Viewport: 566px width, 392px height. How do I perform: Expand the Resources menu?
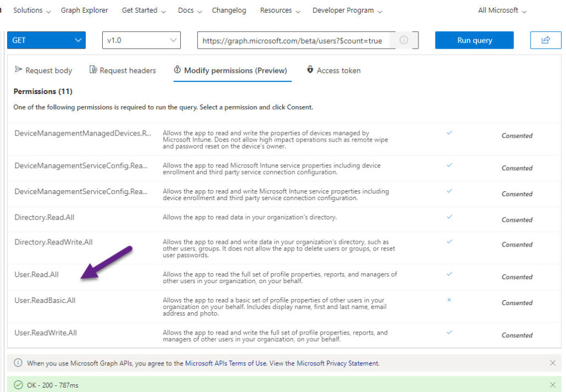coord(280,10)
